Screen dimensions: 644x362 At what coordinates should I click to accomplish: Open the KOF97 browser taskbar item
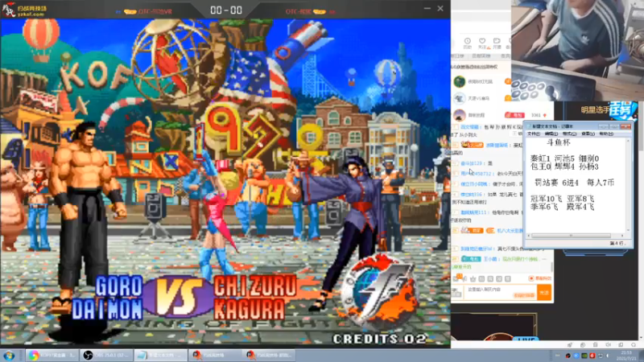[52, 356]
